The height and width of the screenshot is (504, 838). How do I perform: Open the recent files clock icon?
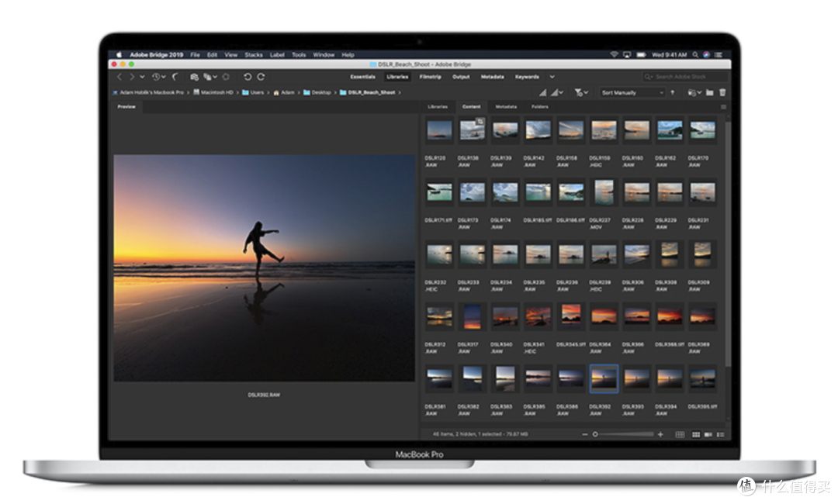pos(156,77)
